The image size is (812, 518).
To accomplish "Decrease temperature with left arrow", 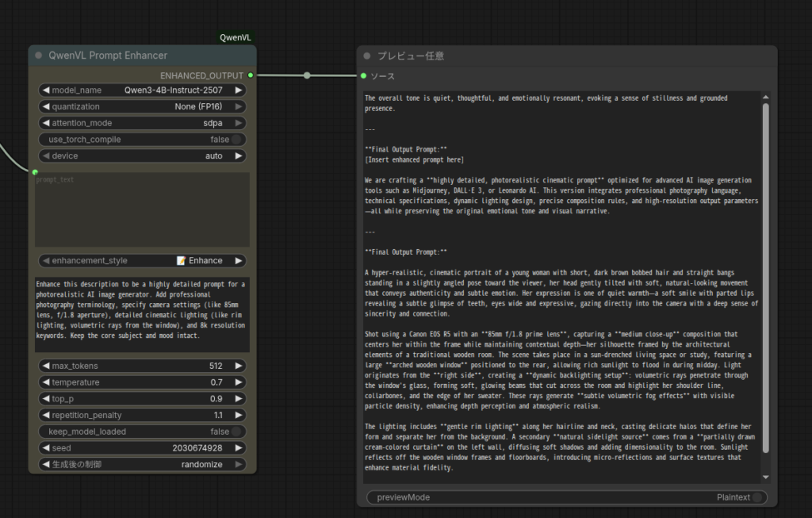I will 46,382.
